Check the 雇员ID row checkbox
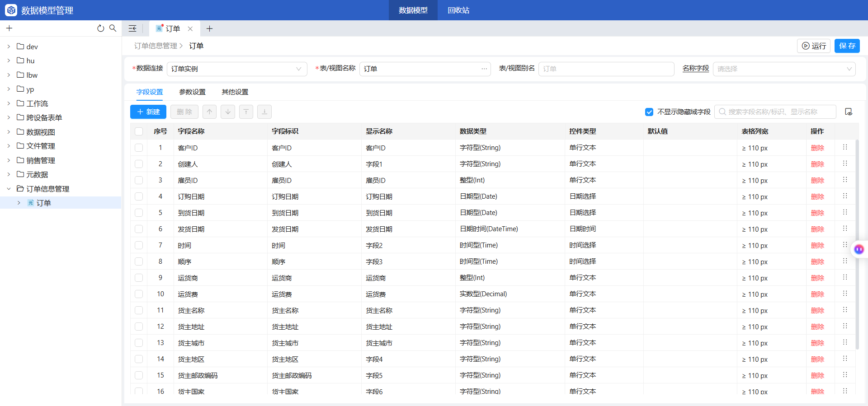This screenshot has width=868, height=406. [x=139, y=180]
